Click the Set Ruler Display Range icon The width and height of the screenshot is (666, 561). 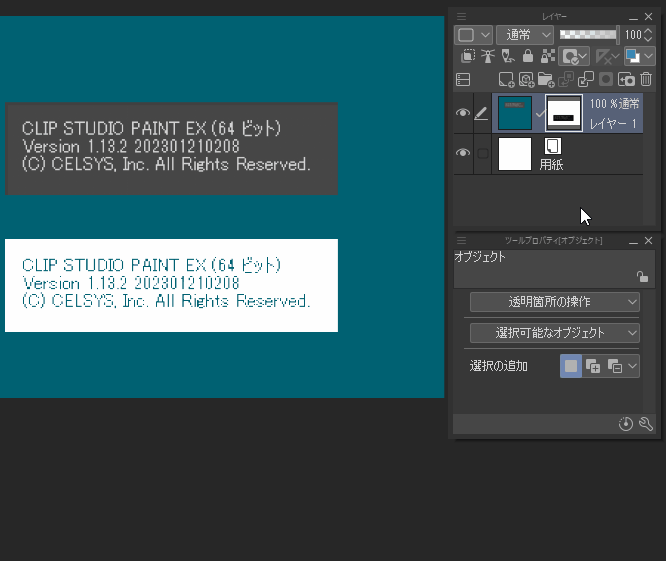[602, 56]
